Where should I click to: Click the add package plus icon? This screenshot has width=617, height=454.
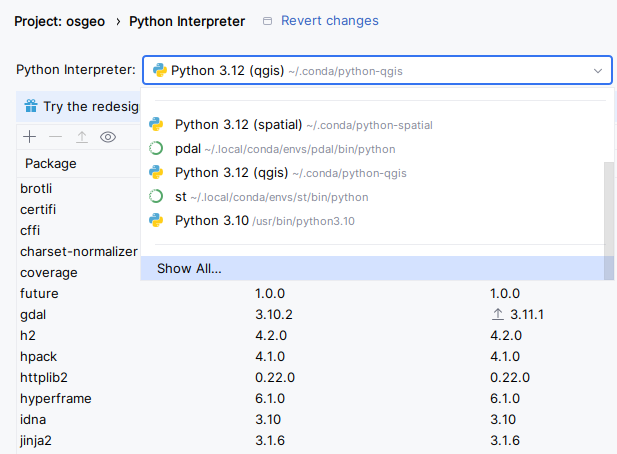[x=30, y=137]
